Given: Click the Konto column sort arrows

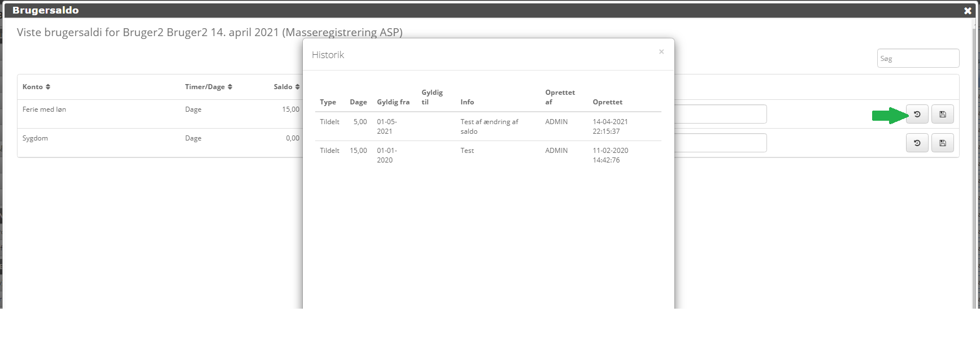Looking at the screenshot, I should pyautogui.click(x=48, y=87).
